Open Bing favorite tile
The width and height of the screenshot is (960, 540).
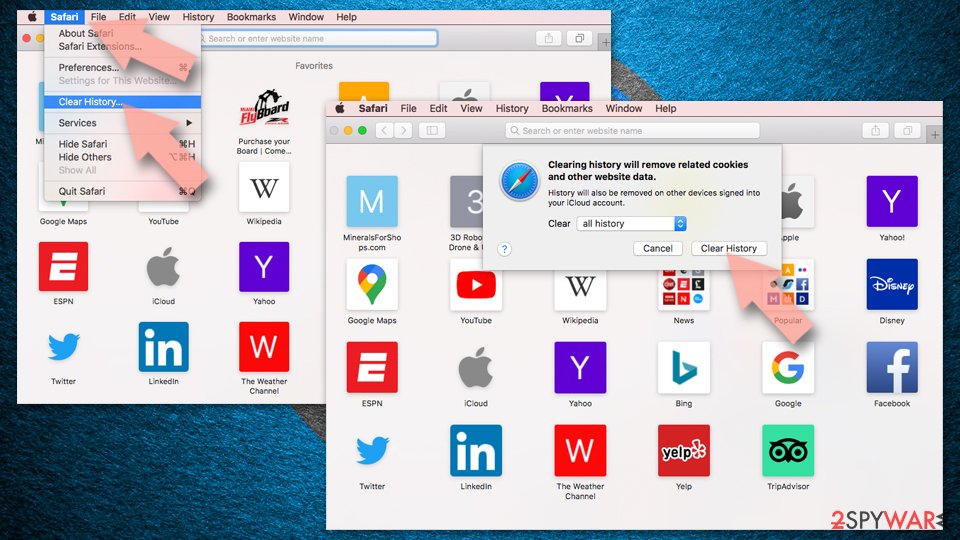[x=684, y=367]
